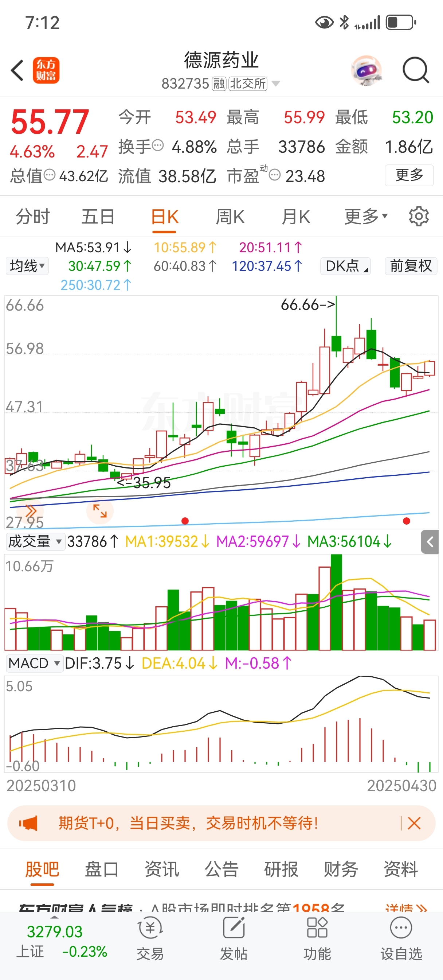Screen dimensions: 443x980
Task: Tap first red dot marker on chart
Action: point(185,521)
